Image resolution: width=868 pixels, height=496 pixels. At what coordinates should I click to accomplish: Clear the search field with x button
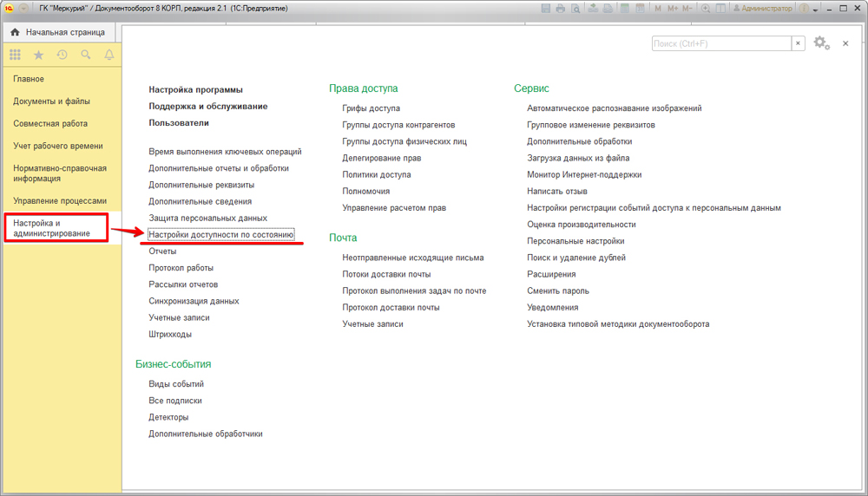point(798,43)
